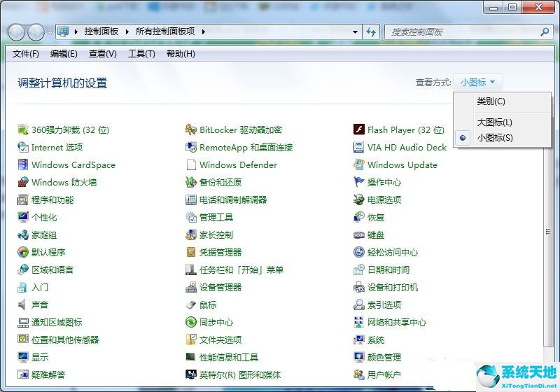Screen dimensions: 560x392
Task: Click the 设备和打印机 printer icon
Action: (x=359, y=287)
